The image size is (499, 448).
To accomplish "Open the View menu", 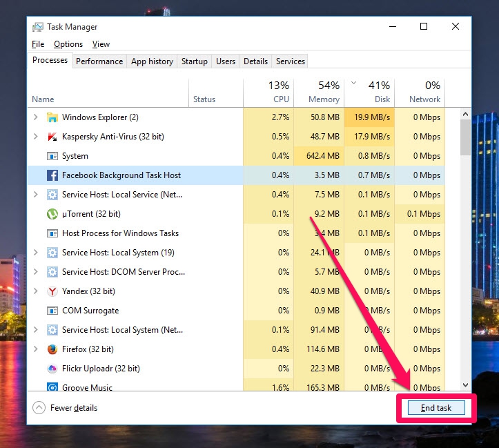I will point(101,44).
